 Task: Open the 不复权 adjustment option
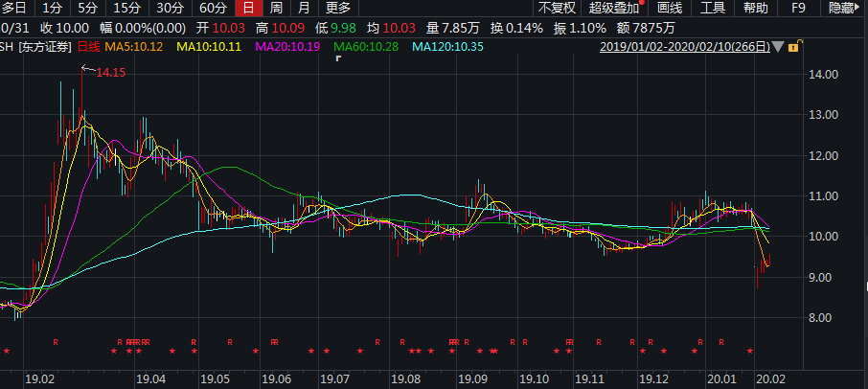tap(556, 8)
